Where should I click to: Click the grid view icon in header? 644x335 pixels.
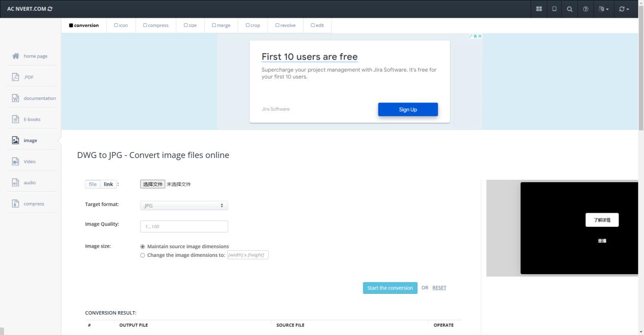tap(539, 9)
